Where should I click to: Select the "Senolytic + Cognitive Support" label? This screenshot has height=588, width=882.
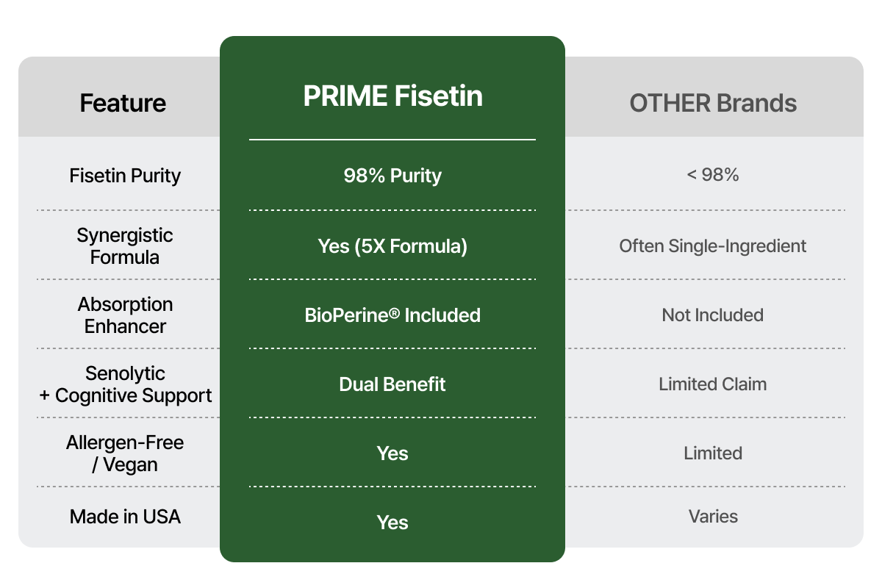(125, 384)
